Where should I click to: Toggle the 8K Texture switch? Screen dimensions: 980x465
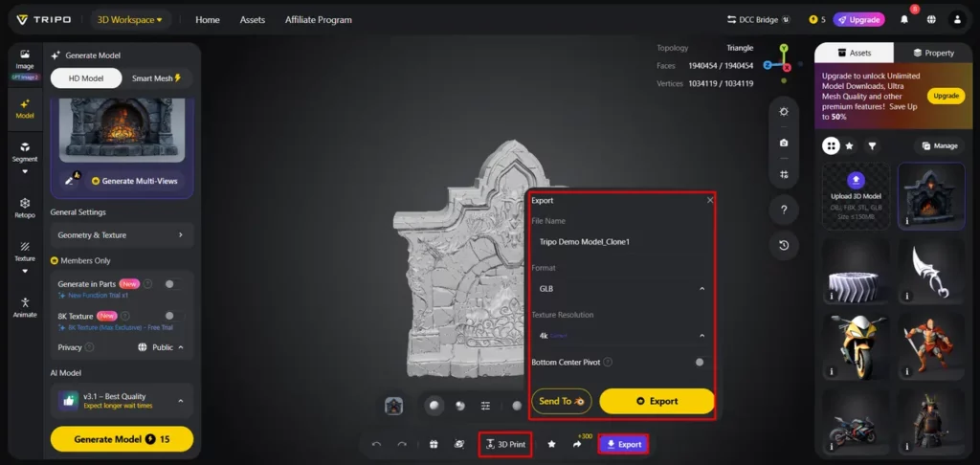172,316
